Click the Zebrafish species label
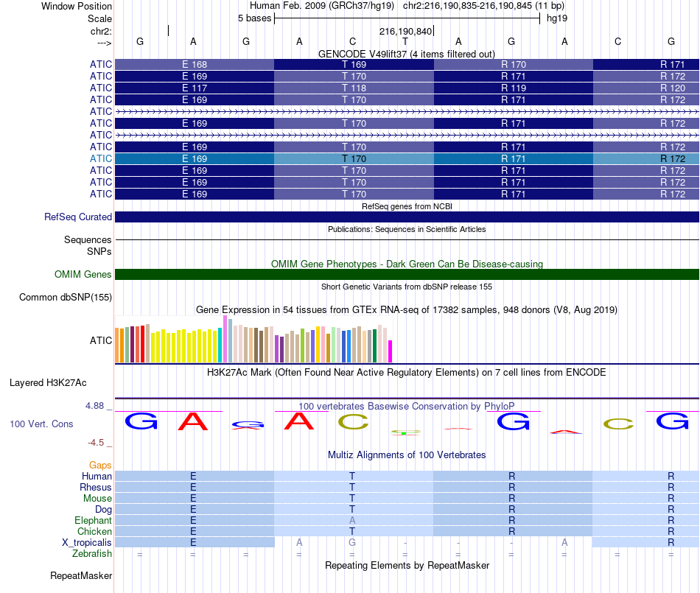Screen dimensions: 700x593 coord(92,553)
